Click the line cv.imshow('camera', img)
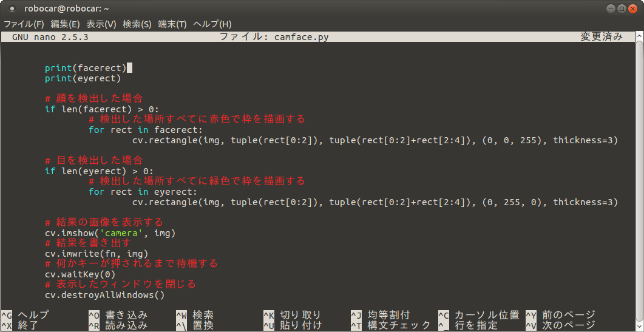 tap(110, 233)
